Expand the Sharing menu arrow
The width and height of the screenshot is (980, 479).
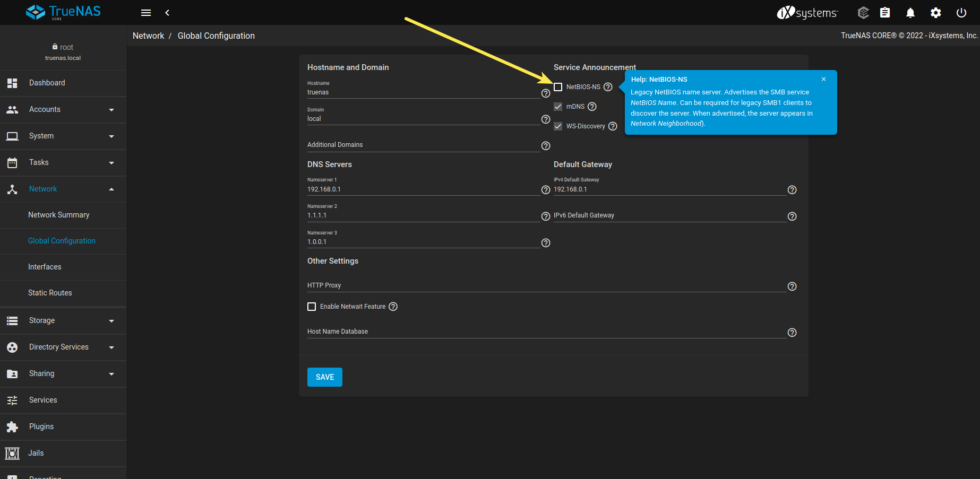pyautogui.click(x=111, y=374)
